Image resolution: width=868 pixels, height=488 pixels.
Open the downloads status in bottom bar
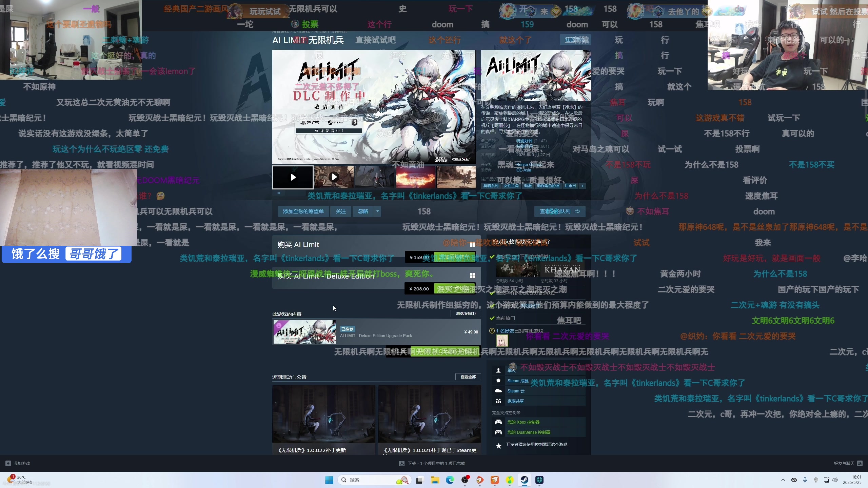coord(432,463)
